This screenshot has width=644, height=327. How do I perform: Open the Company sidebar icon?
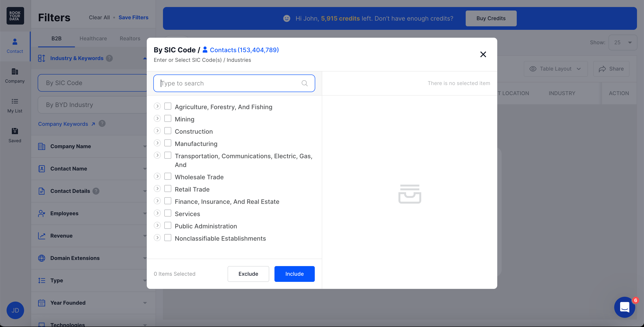[15, 75]
